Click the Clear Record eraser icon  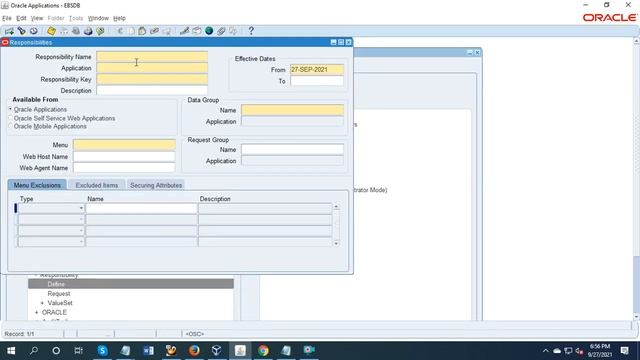pyautogui.click(x=154, y=31)
